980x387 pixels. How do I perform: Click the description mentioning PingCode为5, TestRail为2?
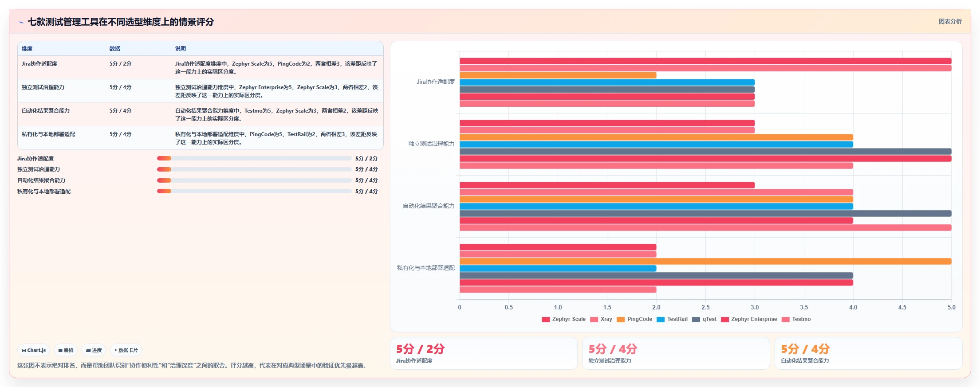click(276, 138)
